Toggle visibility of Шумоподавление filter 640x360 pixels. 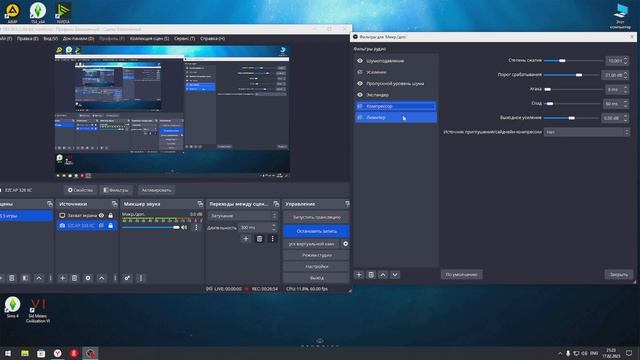[360, 61]
